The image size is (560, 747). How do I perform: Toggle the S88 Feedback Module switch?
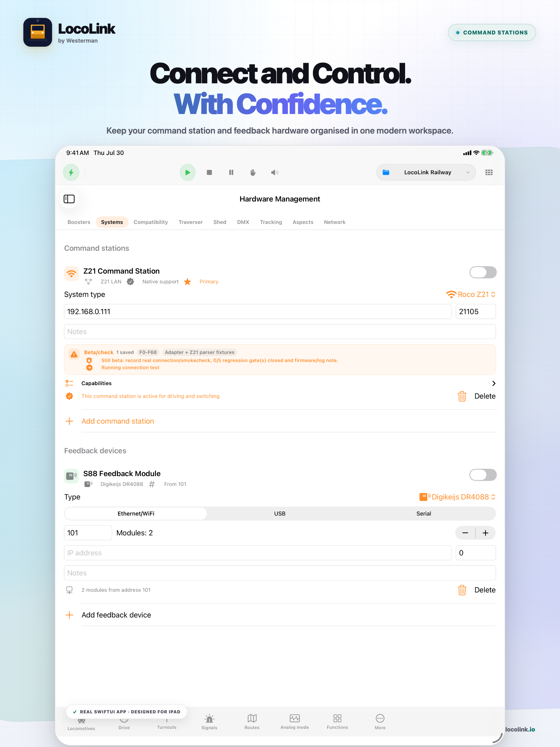point(483,475)
